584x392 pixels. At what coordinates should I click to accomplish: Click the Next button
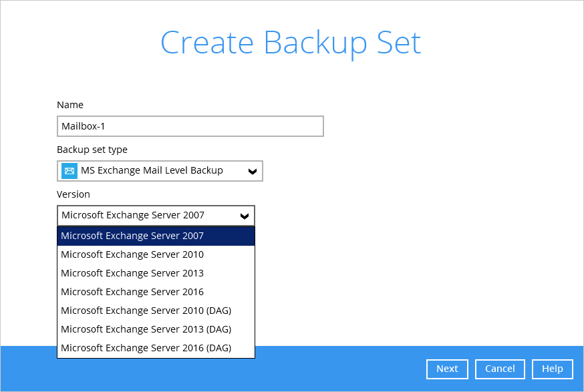(x=447, y=369)
